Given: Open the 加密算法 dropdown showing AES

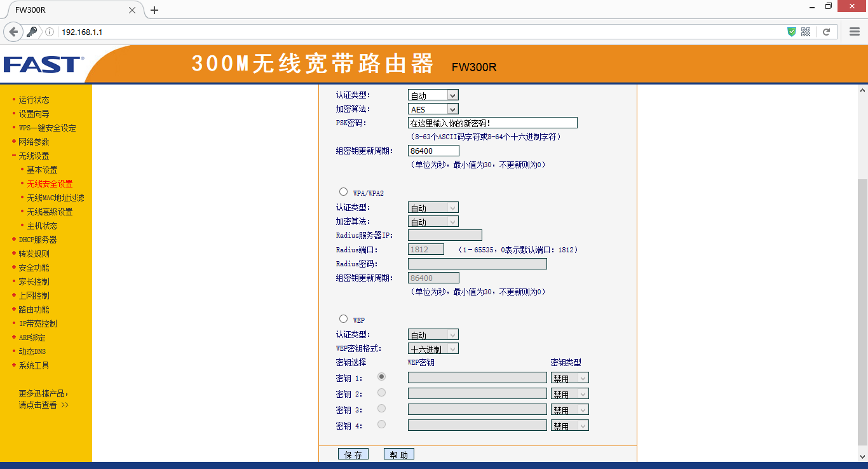Looking at the screenshot, I should point(433,109).
